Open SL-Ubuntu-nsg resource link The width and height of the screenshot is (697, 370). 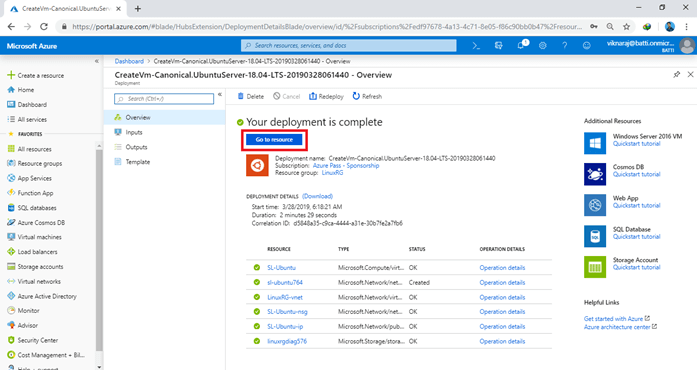287,312
